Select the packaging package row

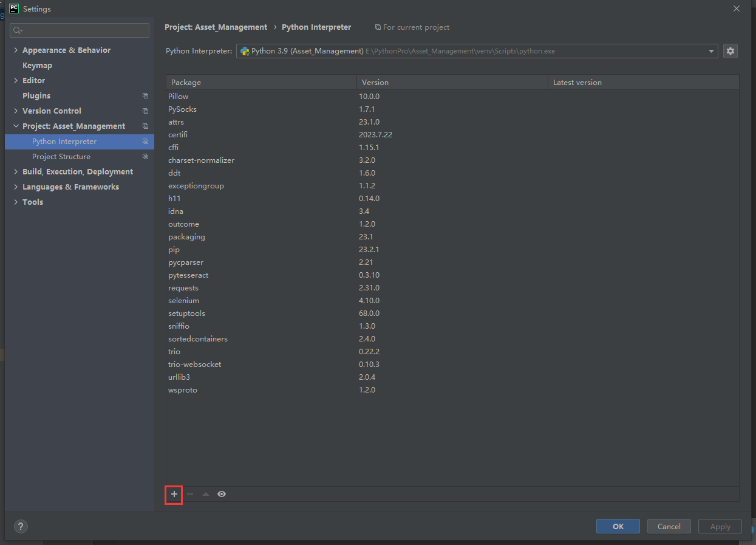[x=452, y=237]
